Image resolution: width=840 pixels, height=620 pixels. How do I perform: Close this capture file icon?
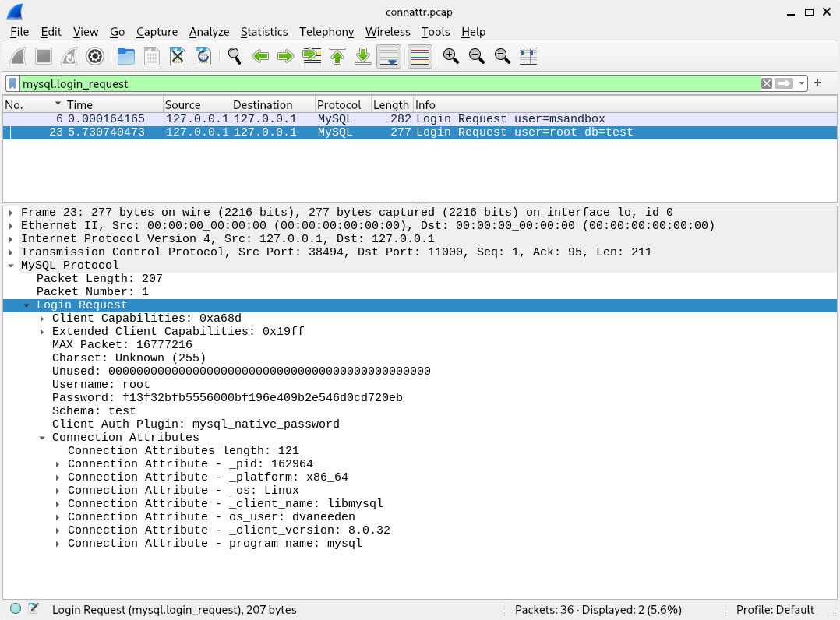click(178, 56)
